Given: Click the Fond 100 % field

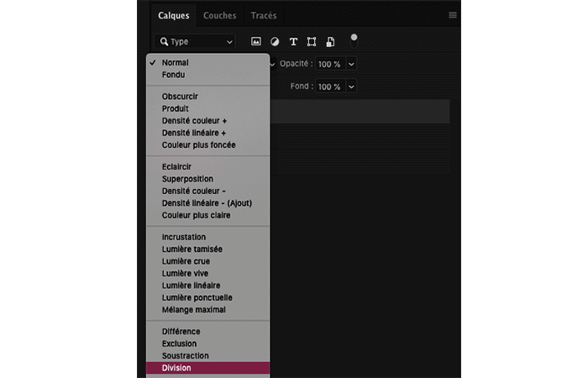Looking at the screenshot, I should pos(330,87).
